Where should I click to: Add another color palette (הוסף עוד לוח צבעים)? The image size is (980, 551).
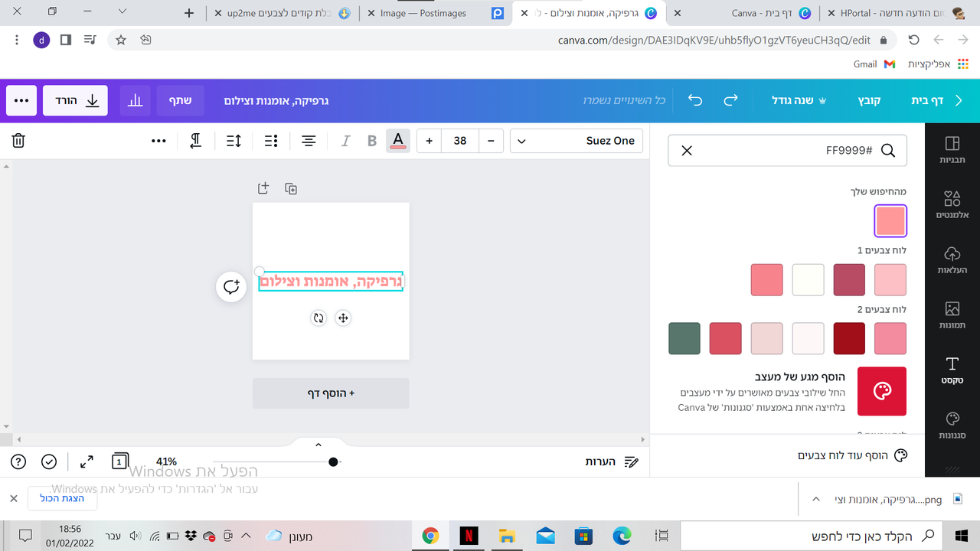tap(853, 455)
